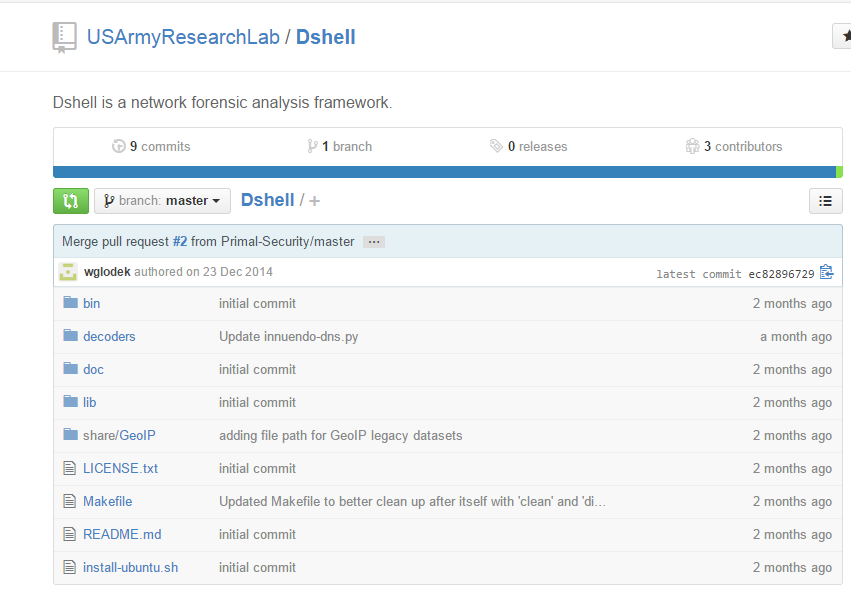This screenshot has height=593, width=851.
Task: Click the share/GeoIP folder icon
Action: pyautogui.click(x=71, y=434)
